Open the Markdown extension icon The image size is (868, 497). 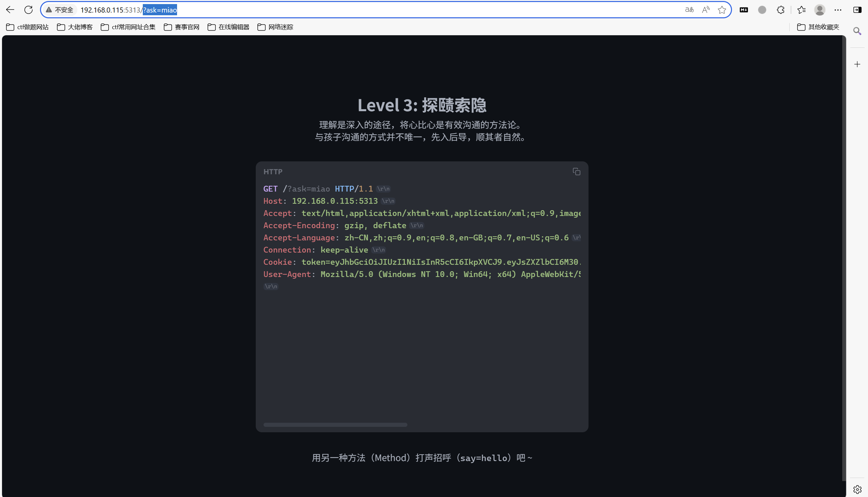pyautogui.click(x=744, y=10)
